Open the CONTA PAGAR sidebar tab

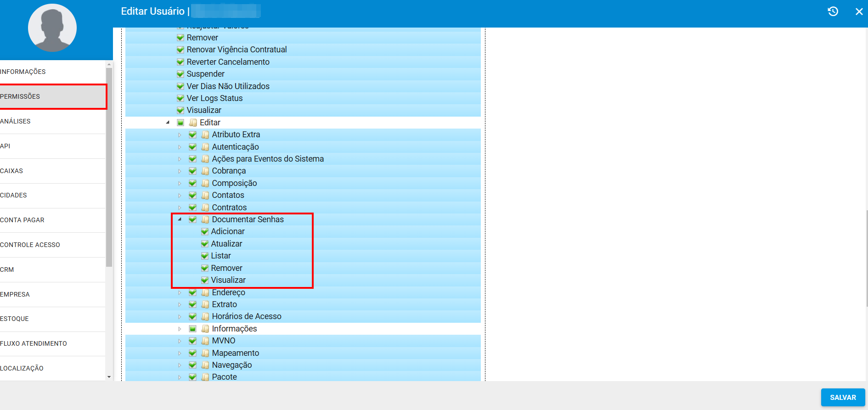pyautogui.click(x=52, y=220)
